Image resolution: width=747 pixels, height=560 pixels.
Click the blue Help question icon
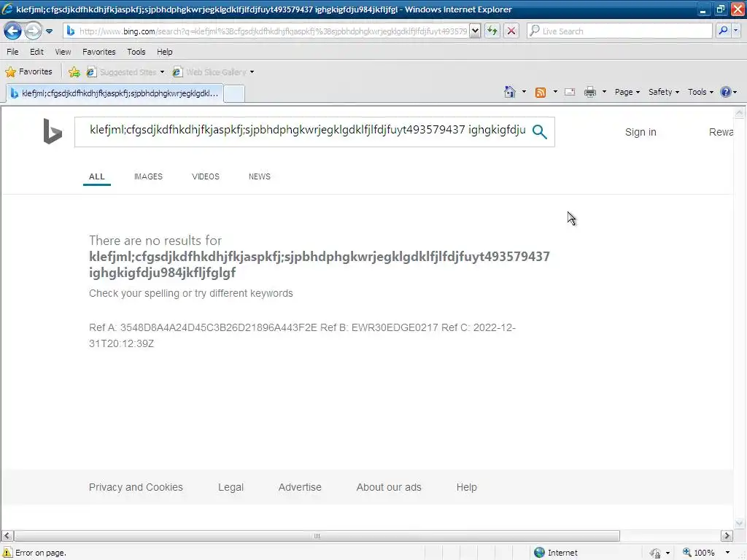726,92
